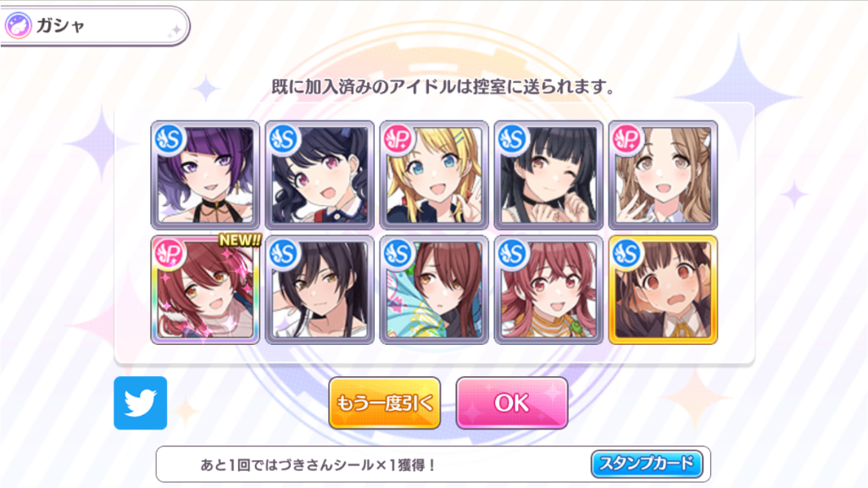Select the pink-haired idol with yellow scarf
The width and height of the screenshot is (868, 488).
pos(548,290)
